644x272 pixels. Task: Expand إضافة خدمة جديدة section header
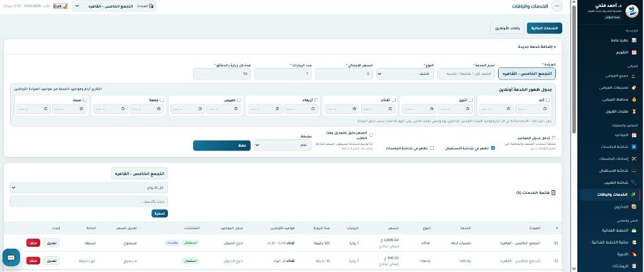(537, 47)
